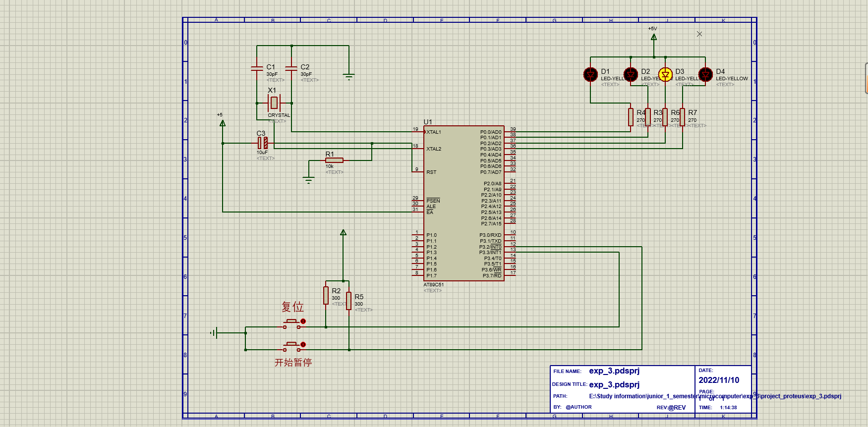Click the P2.0/A8 pin label

(493, 184)
